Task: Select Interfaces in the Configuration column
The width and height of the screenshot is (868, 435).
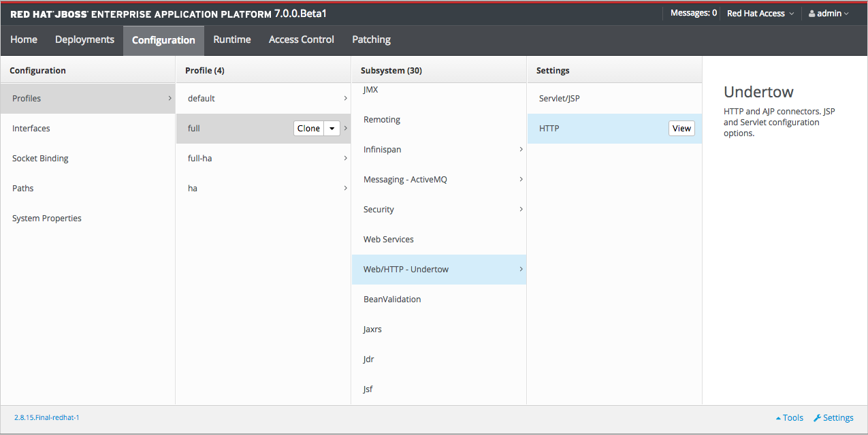Action: 88,129
